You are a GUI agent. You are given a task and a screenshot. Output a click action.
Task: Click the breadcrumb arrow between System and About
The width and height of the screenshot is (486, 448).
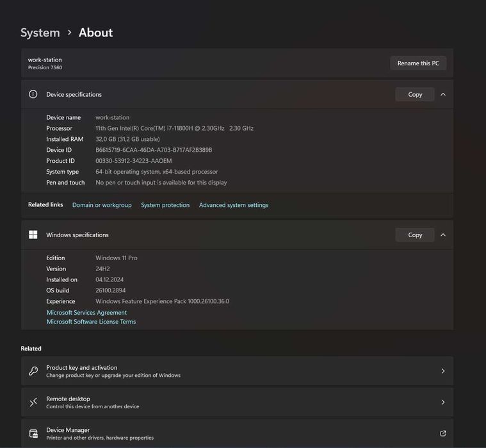(x=69, y=32)
